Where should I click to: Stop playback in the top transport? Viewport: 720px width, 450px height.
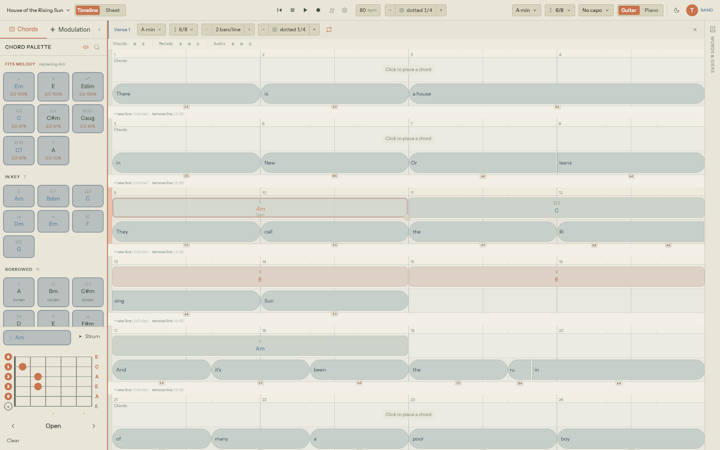[292, 10]
